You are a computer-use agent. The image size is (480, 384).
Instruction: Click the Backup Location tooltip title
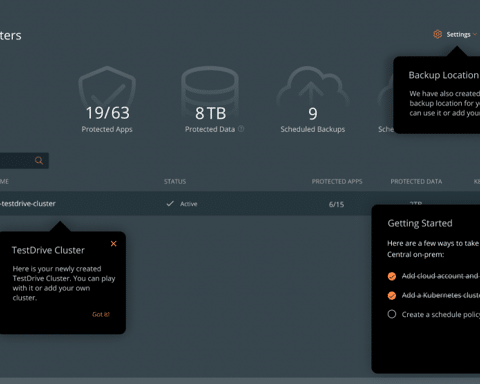coord(444,75)
